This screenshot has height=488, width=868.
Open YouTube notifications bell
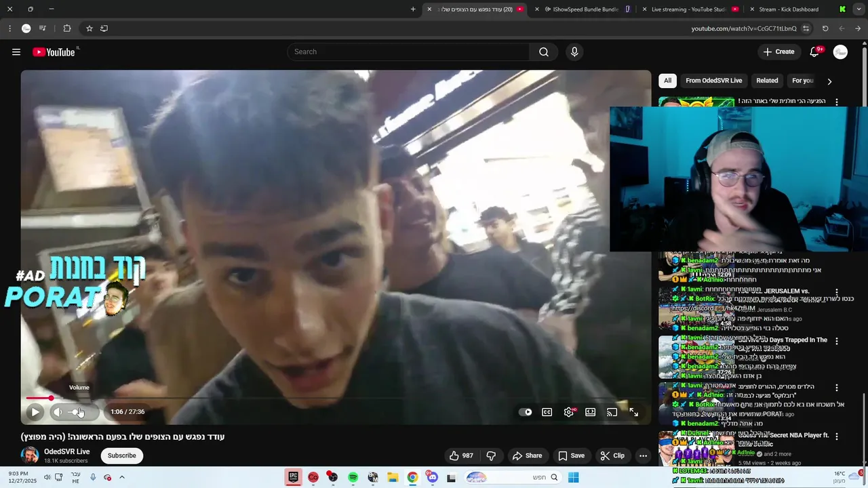click(815, 52)
